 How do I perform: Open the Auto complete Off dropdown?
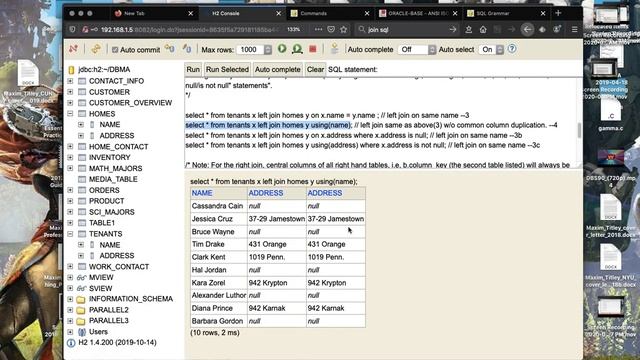(x=416, y=49)
